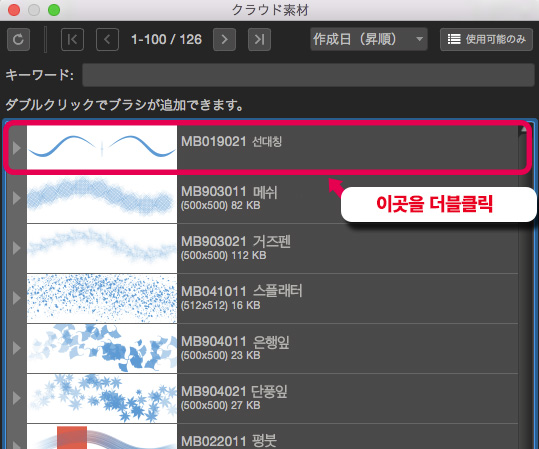Select the symmetry brush wave thumbnail

(102, 147)
